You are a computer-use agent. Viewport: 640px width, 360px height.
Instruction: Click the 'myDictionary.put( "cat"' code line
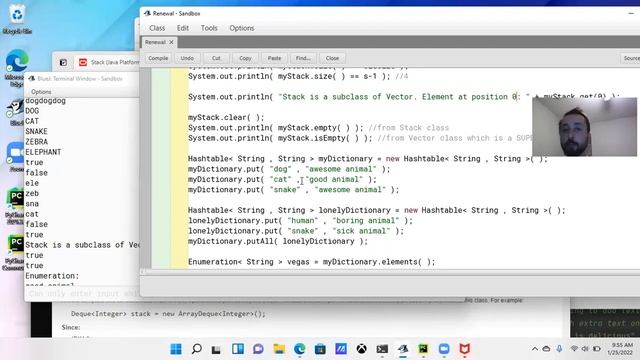click(282, 180)
